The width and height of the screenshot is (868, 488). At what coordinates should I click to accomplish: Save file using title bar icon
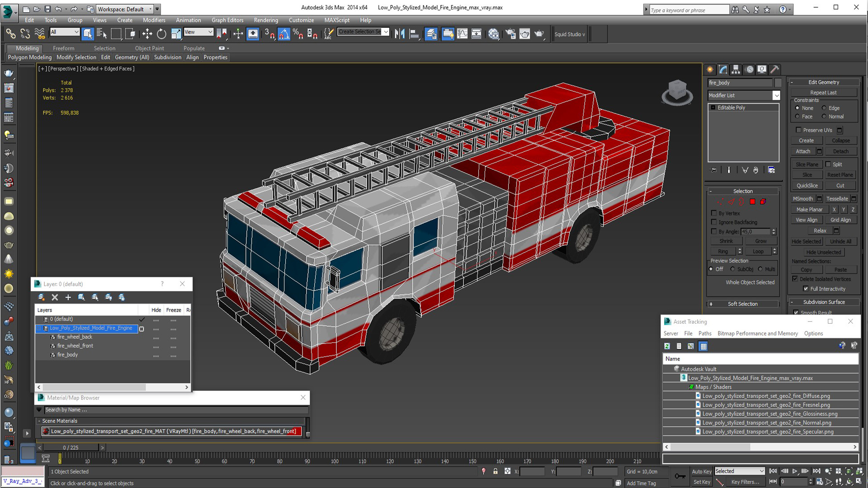pos(47,9)
